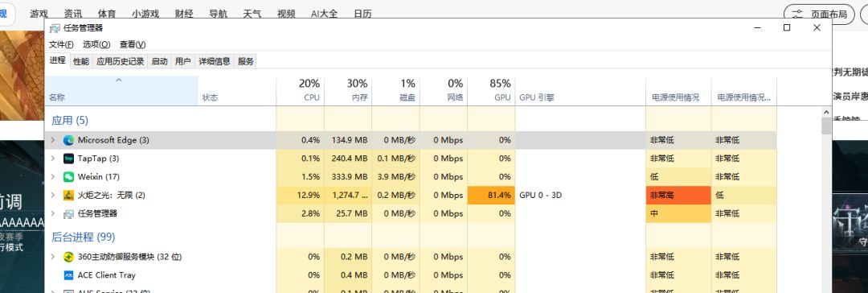Viewport: 868px width, 293px height.
Task: Open 日历 link in browser navigation
Action: 362,14
